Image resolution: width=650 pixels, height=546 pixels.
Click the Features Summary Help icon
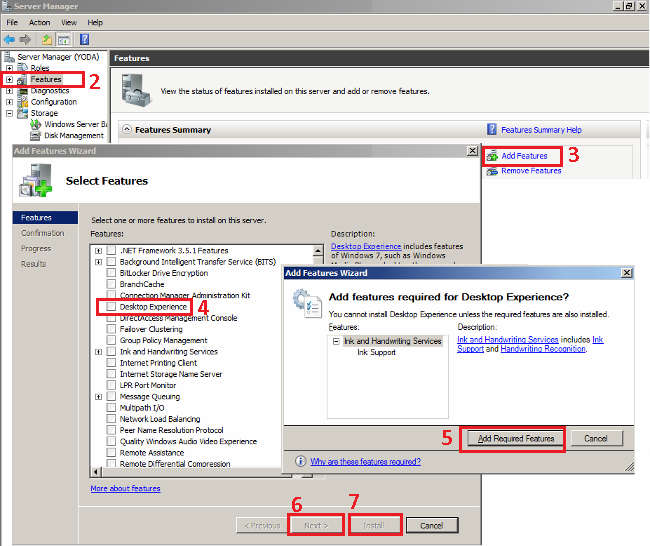coord(492,129)
